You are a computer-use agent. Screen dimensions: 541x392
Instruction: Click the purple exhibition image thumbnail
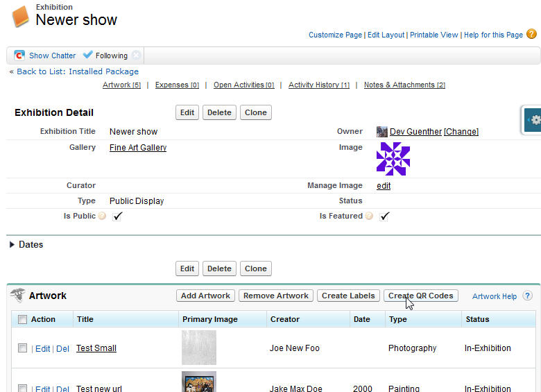coord(393,159)
